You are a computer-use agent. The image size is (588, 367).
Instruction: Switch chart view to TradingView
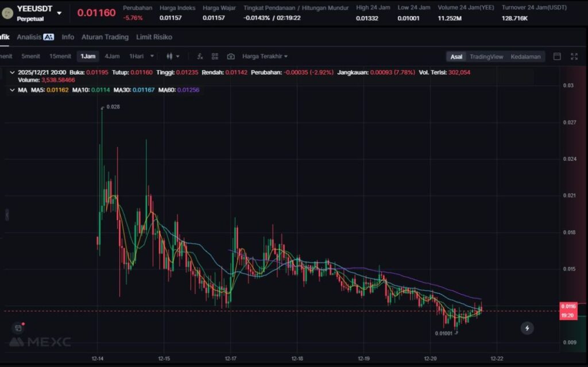(x=486, y=56)
